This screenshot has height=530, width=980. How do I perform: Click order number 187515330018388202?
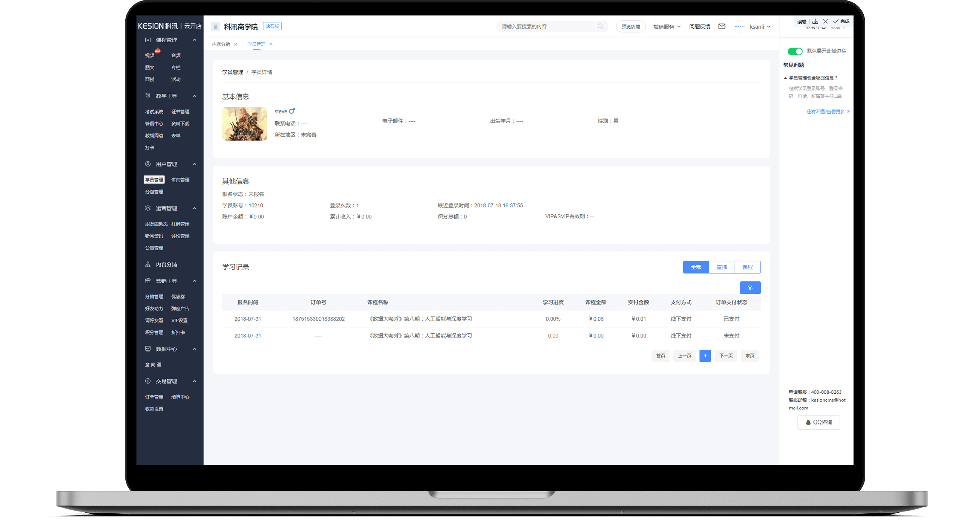coord(318,318)
